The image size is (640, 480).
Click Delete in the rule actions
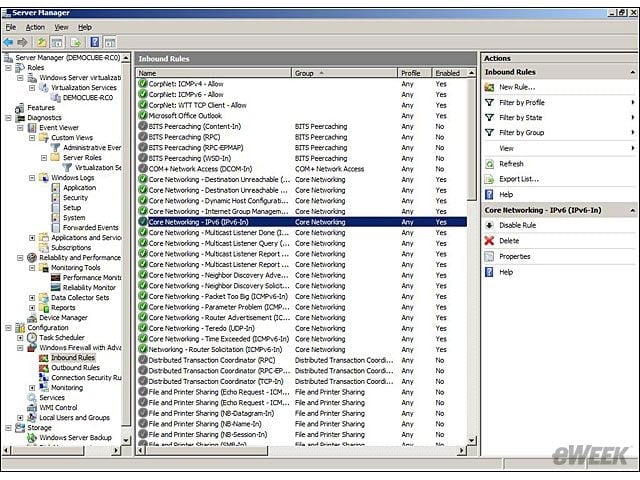[x=509, y=241]
